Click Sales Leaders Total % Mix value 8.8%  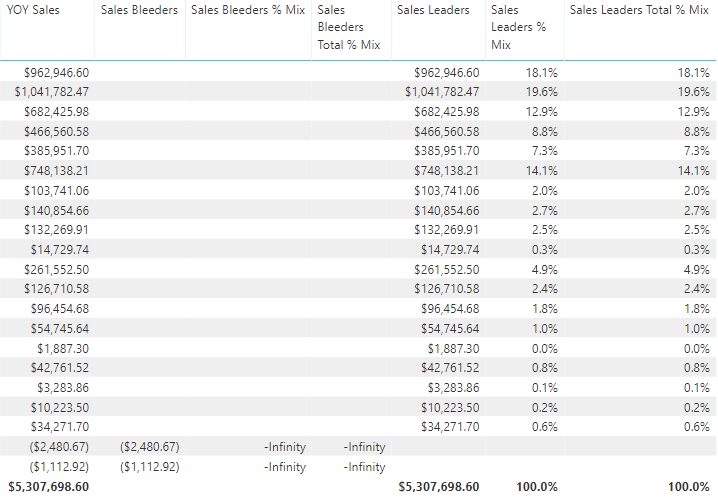(696, 132)
